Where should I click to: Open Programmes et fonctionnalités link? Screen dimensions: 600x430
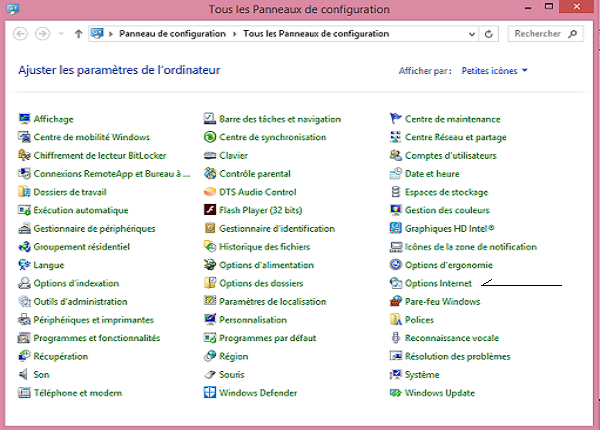tap(97, 338)
